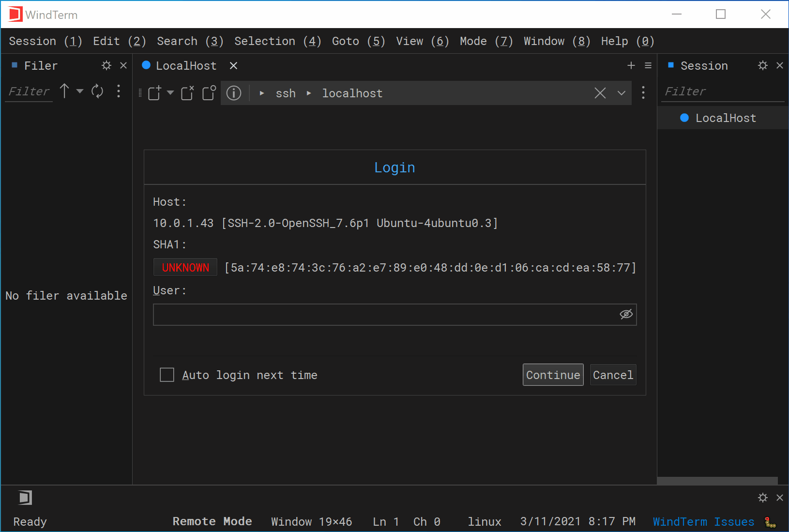
Task: Open the Session menu
Action: [46, 41]
